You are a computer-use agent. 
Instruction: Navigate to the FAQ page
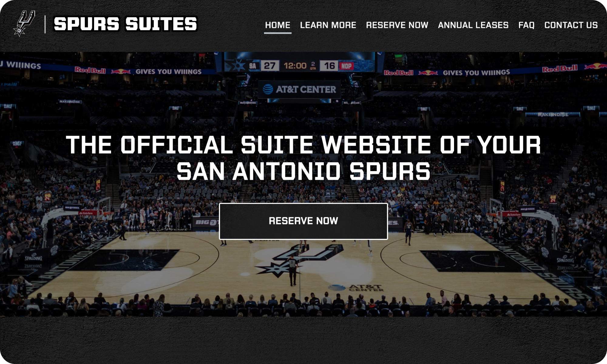(x=526, y=25)
